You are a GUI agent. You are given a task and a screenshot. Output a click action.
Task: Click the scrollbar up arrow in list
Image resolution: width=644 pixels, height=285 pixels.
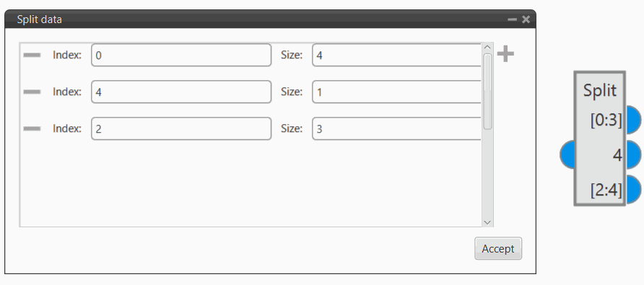[487, 47]
